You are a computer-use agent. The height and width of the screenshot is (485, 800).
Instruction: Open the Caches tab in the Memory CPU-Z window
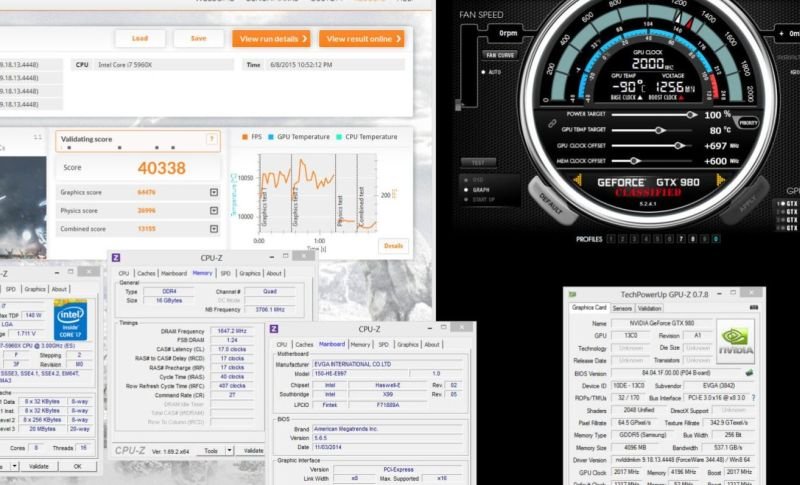click(146, 273)
